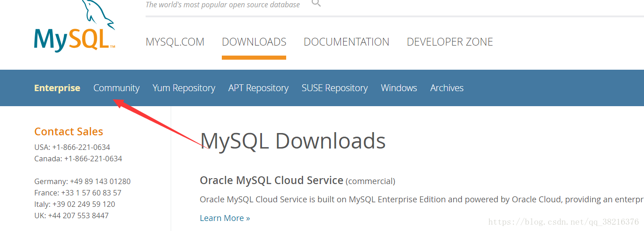
Task: Open the MYSQL.COM nav item
Action: pos(175,42)
